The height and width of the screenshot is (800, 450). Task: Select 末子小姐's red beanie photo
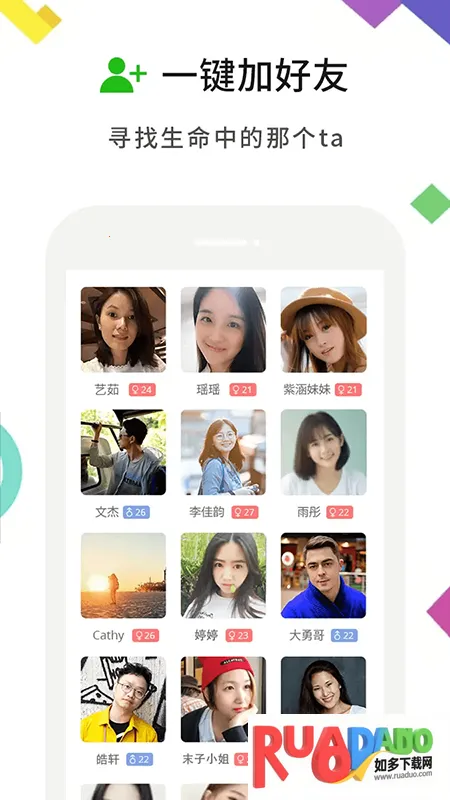point(223,699)
